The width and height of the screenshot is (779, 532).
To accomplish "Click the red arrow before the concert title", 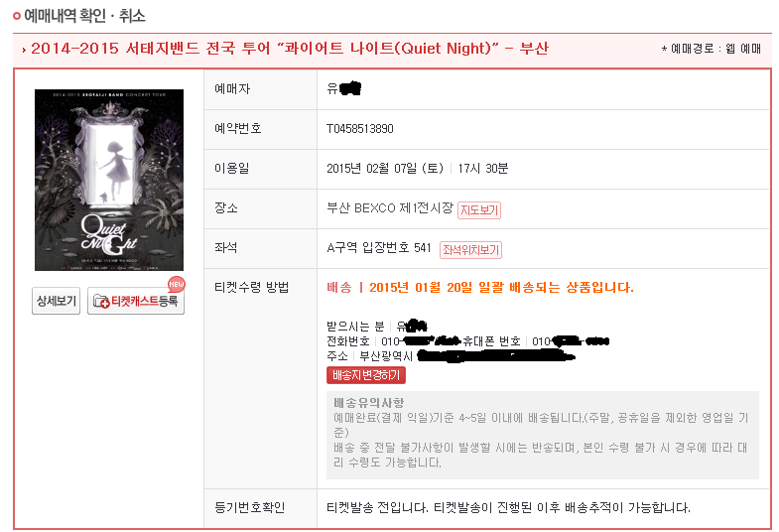I will point(24,50).
